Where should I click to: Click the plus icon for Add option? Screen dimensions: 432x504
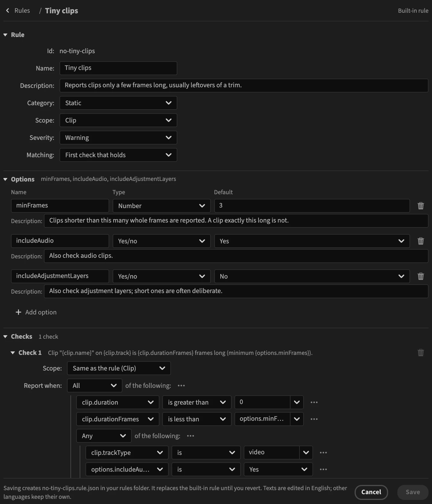[x=18, y=312]
